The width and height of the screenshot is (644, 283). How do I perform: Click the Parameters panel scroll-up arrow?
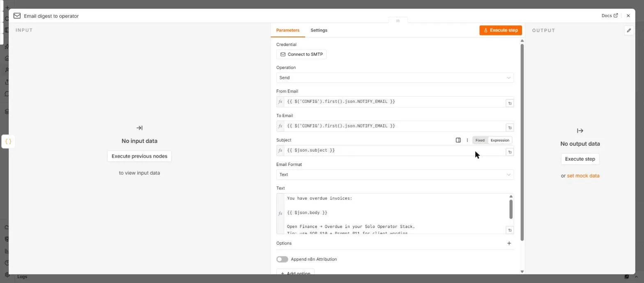point(522,41)
